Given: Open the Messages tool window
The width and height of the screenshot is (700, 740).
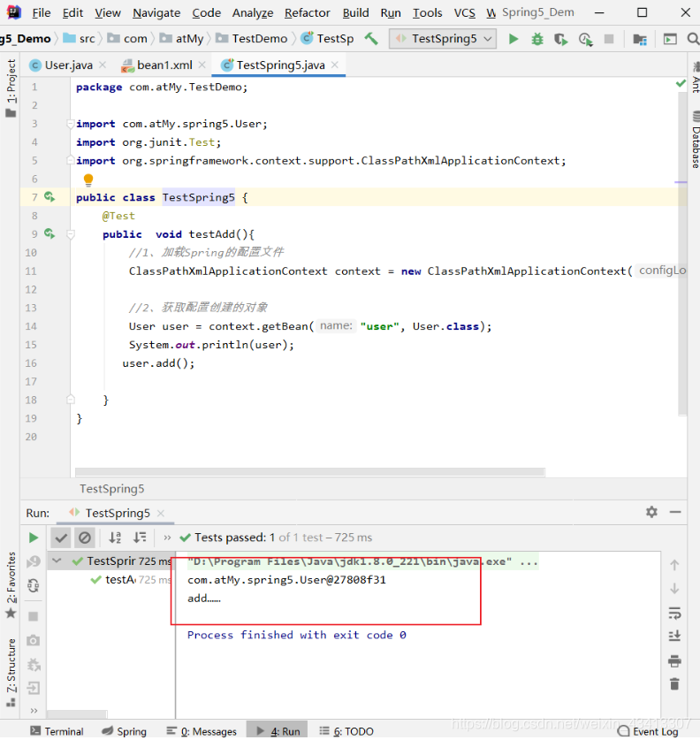Looking at the screenshot, I should 202,731.
